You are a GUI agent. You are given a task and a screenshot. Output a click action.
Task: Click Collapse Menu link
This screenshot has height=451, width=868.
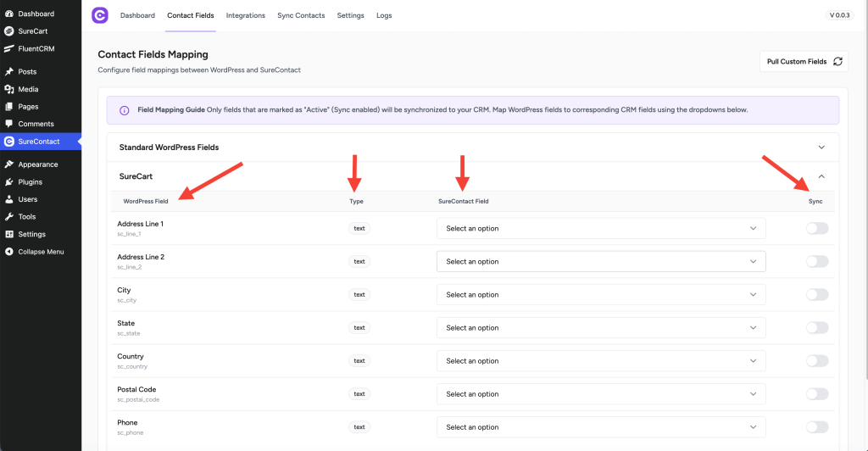tap(41, 252)
